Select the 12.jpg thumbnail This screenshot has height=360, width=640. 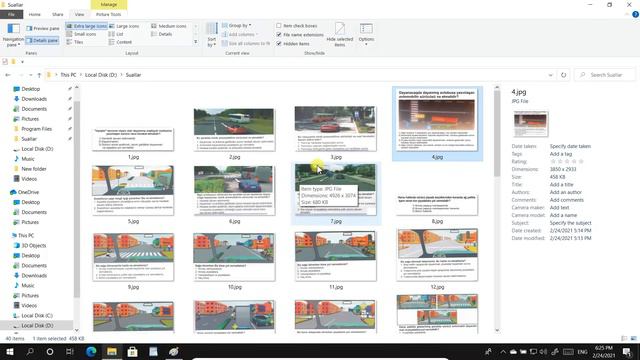tap(437, 255)
